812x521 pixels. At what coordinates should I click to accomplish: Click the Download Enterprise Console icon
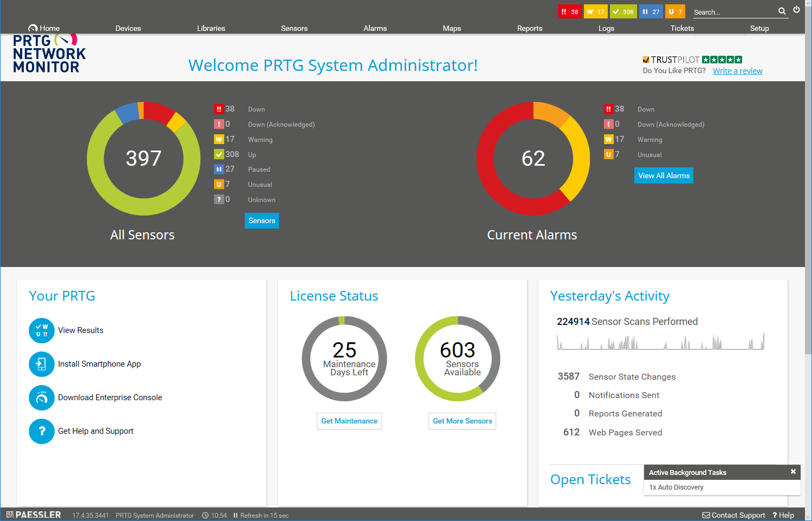point(42,398)
